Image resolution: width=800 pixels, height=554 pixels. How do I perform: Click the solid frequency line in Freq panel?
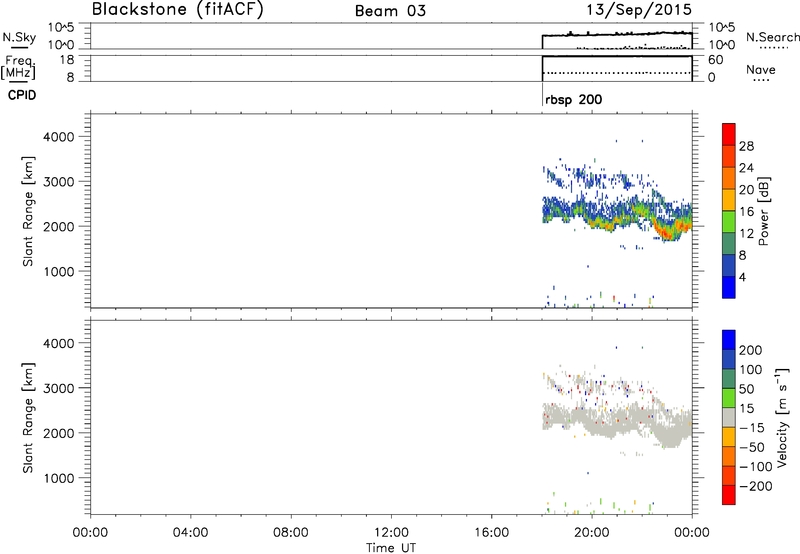click(x=616, y=57)
